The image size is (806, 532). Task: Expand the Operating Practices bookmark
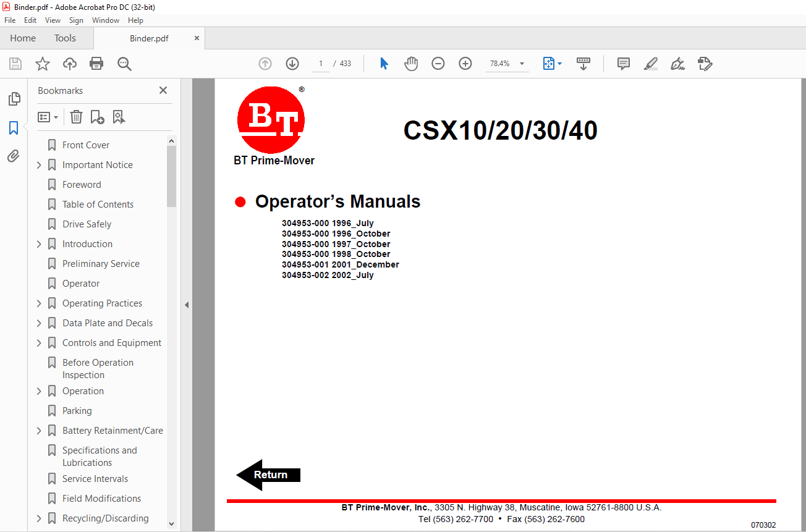coord(39,303)
